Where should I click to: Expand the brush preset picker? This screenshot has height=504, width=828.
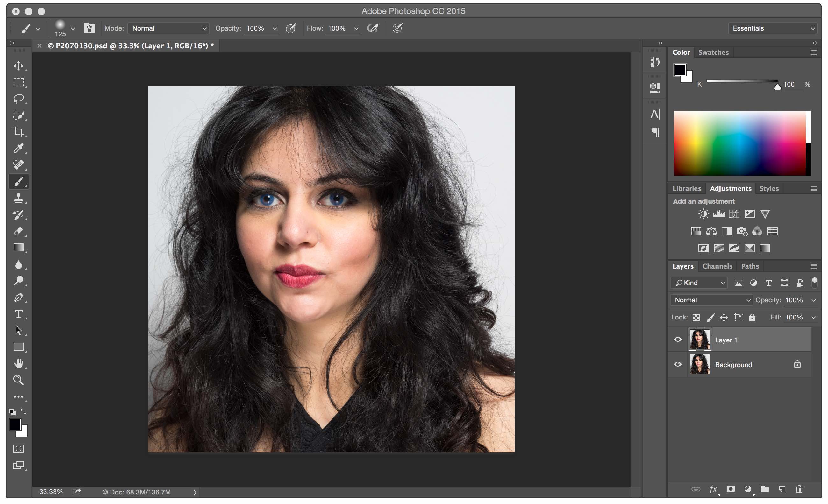click(73, 28)
